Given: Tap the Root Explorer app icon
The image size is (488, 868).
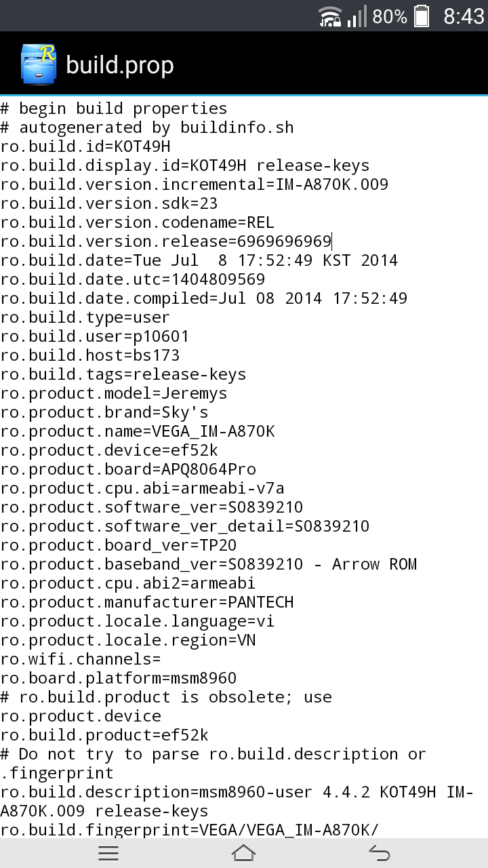Looking at the screenshot, I should pos(39,64).
